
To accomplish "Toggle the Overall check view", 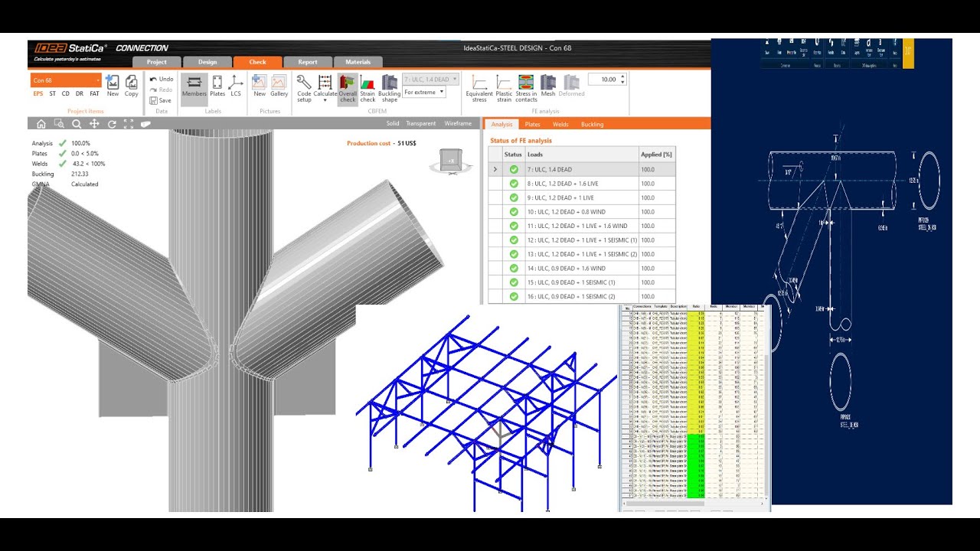I will (348, 88).
